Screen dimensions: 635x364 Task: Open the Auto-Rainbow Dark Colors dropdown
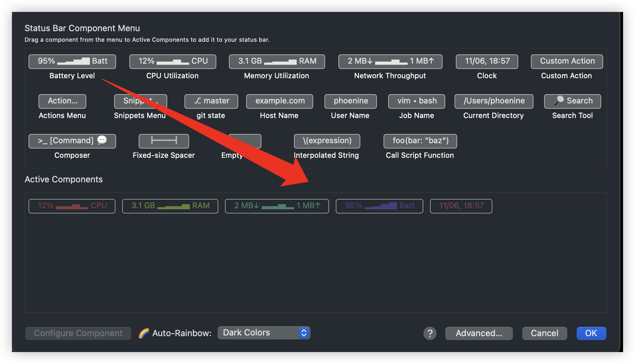(x=264, y=333)
